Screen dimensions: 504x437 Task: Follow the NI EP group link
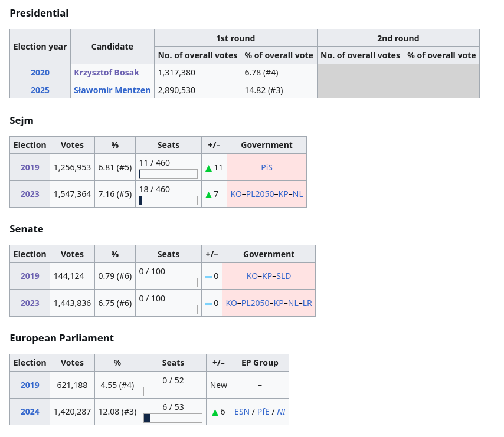[x=282, y=412]
